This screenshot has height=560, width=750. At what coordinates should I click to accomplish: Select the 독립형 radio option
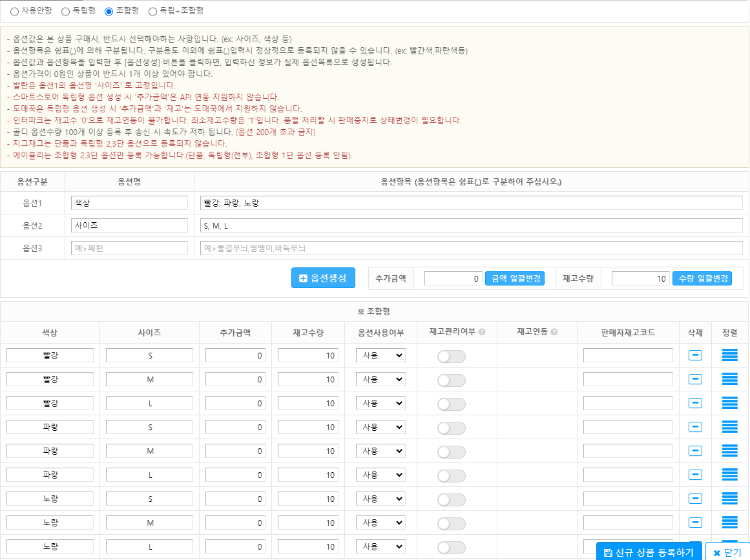click(66, 11)
